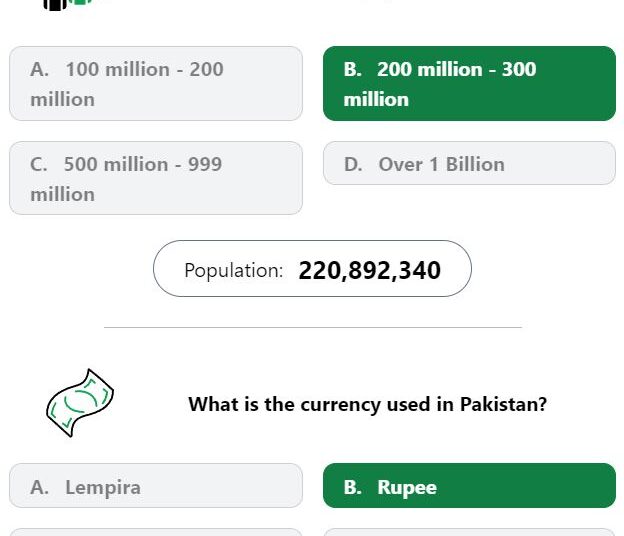Screen dimensions: 624x536
Task: Choose option C. 500 million - 999 million
Action: [x=156, y=178]
